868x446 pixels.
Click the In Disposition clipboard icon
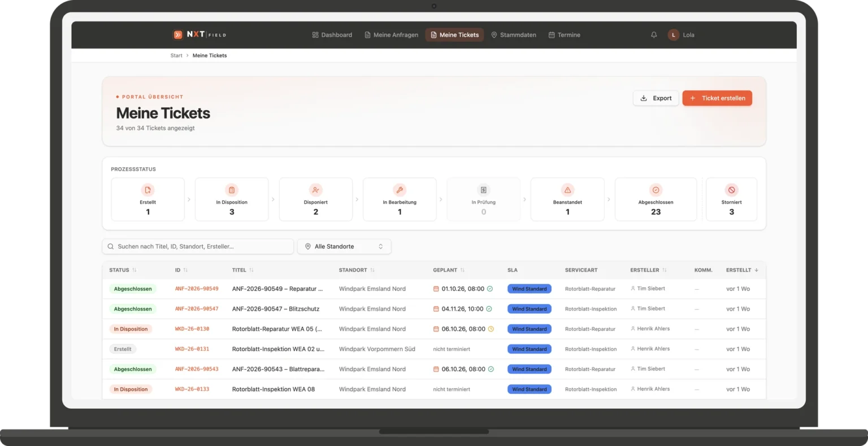tap(232, 190)
